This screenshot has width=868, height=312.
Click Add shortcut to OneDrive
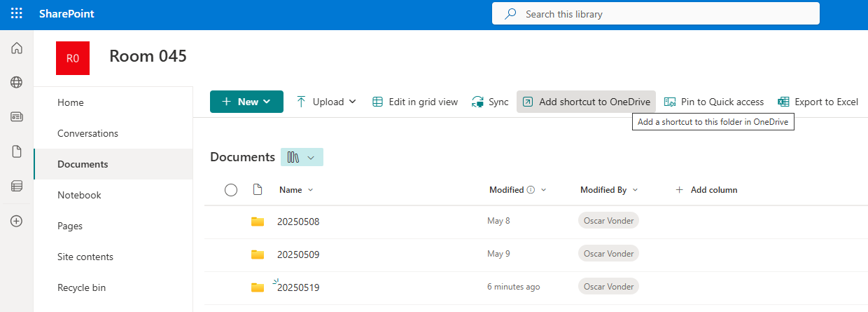tap(587, 102)
